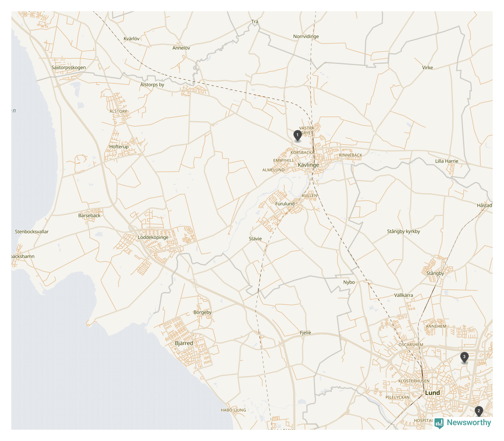Click the Annelöv label
Image resolution: width=504 pixels, height=441 pixels.
point(181,48)
